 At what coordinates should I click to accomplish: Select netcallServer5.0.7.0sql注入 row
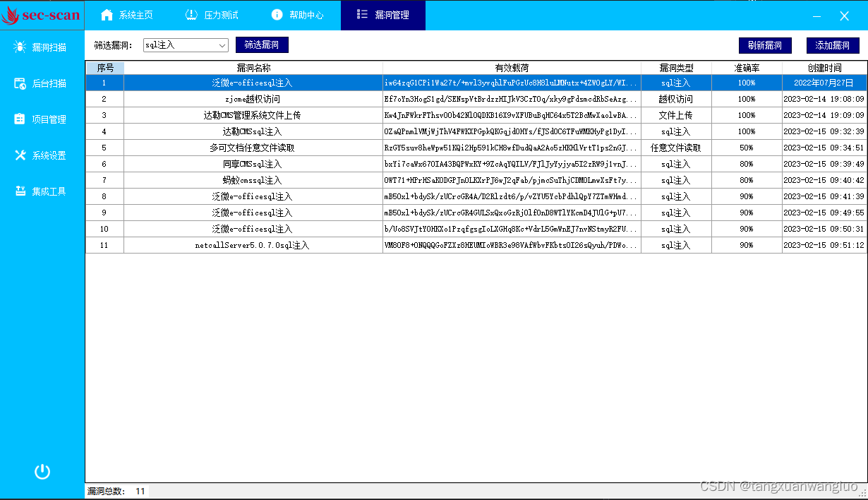click(476, 245)
